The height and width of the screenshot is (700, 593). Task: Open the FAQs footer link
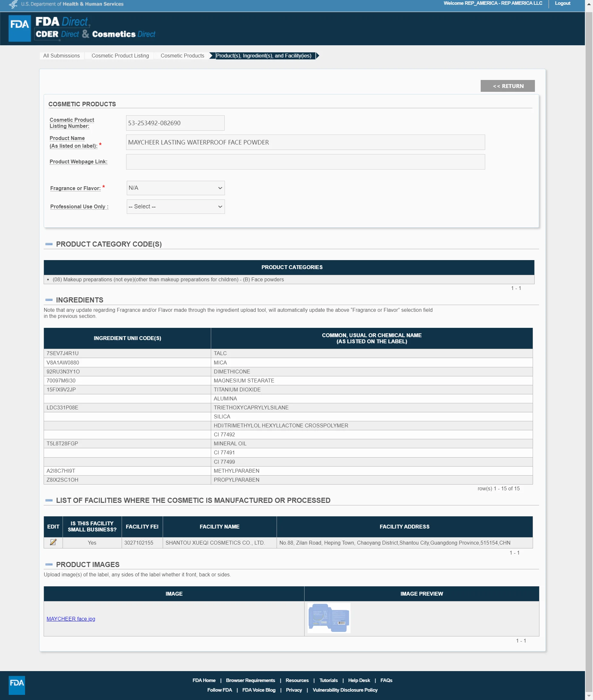point(386,680)
